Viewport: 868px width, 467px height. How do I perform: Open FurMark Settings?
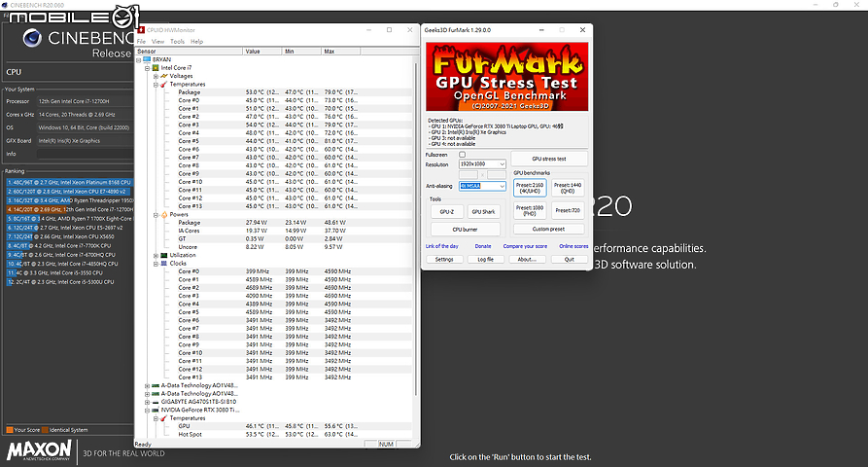coord(444,259)
